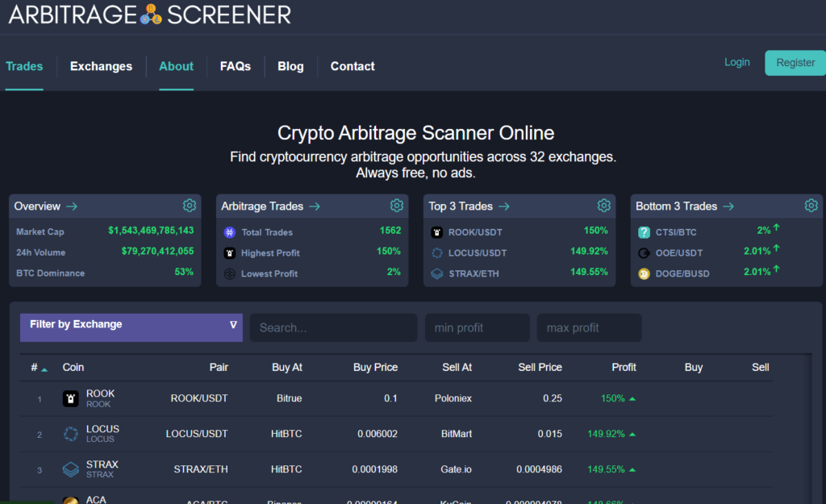826x504 pixels.
Task: Click the 0.0004986 sell price in STRAX row
Action: pyautogui.click(x=539, y=469)
